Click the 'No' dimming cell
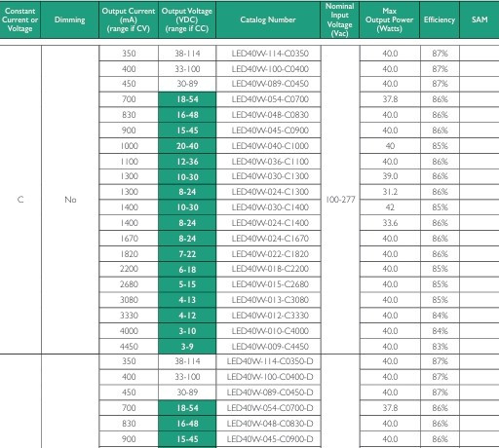The height and width of the screenshot is (448, 499). point(70,200)
